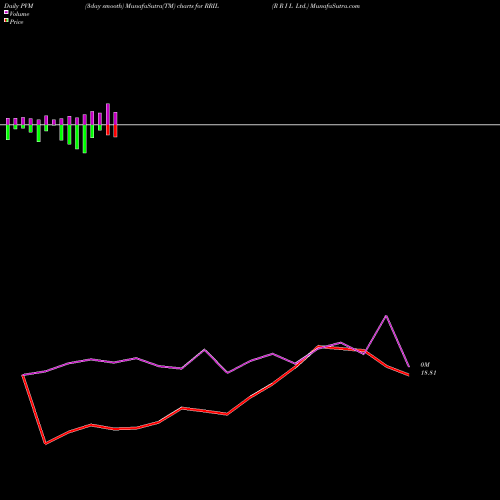Click the longest green price bar
The height and width of the screenshot is (500, 500).
(x=85, y=139)
